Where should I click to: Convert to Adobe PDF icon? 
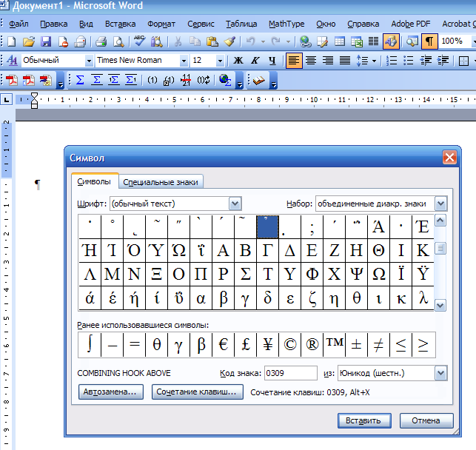tap(12, 81)
